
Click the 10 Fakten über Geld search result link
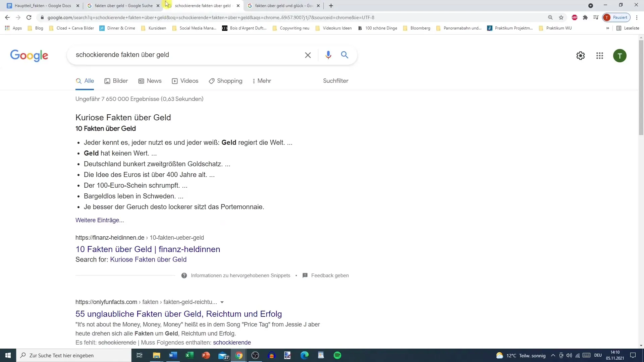148,249
